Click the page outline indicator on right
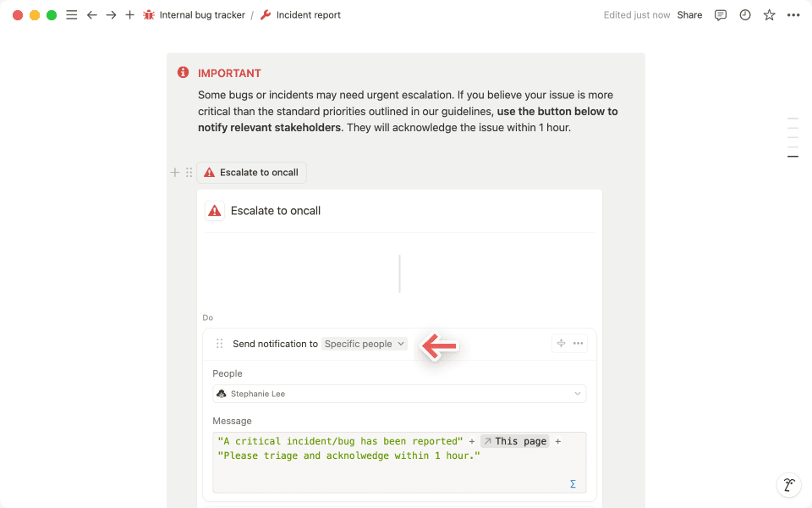This screenshot has width=812, height=508. click(793, 135)
